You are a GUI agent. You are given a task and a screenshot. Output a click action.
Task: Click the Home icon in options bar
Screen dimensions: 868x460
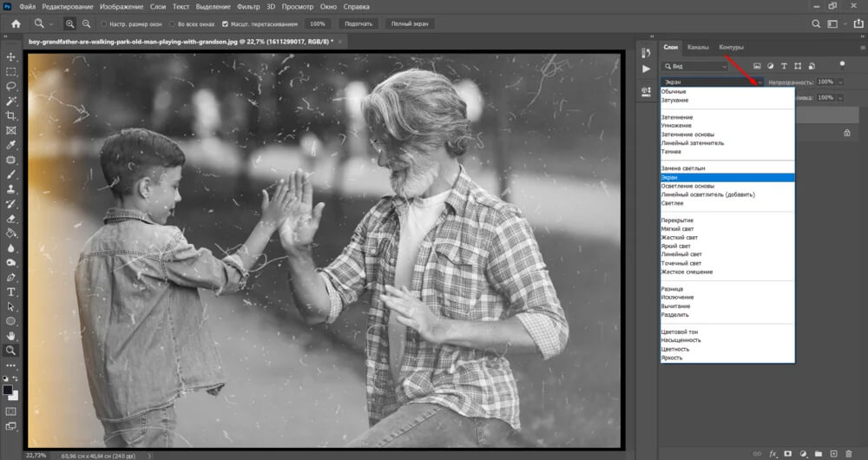pyautogui.click(x=16, y=23)
